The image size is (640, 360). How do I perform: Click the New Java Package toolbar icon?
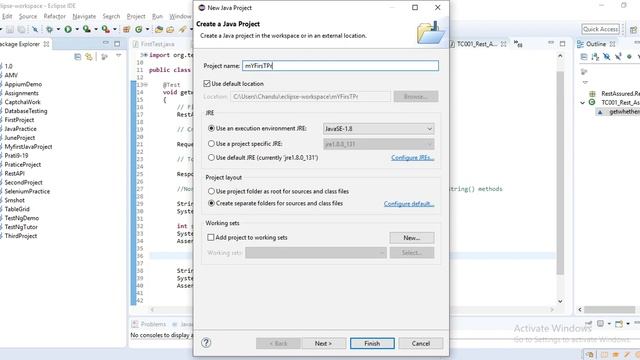(x=127, y=29)
